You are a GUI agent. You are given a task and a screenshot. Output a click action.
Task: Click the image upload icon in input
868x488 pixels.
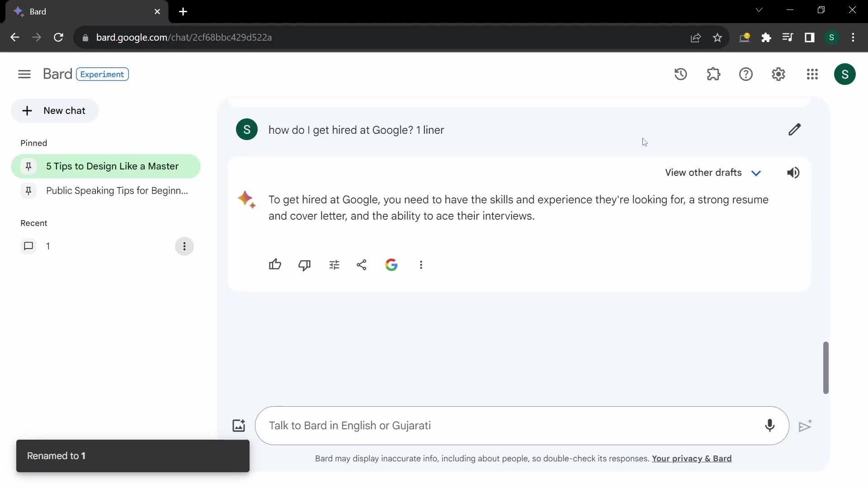(238, 426)
